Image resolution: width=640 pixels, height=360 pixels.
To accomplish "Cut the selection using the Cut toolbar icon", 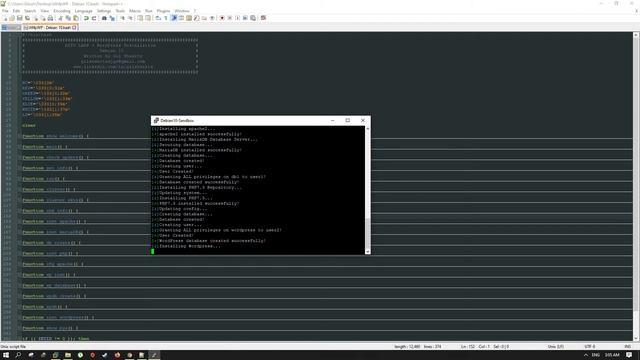I will click(x=60, y=18).
